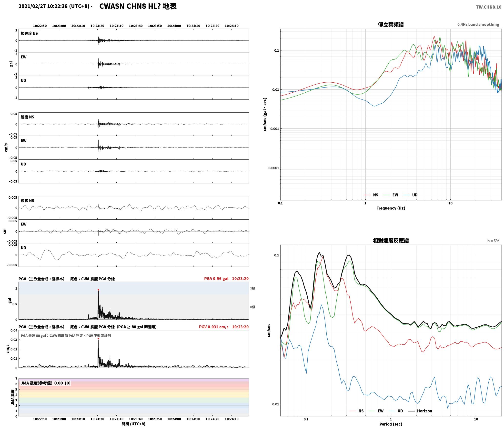The image size is (504, 429).
Task: Click the 速度 NS waveform panel label
Action: pyautogui.click(x=27, y=117)
